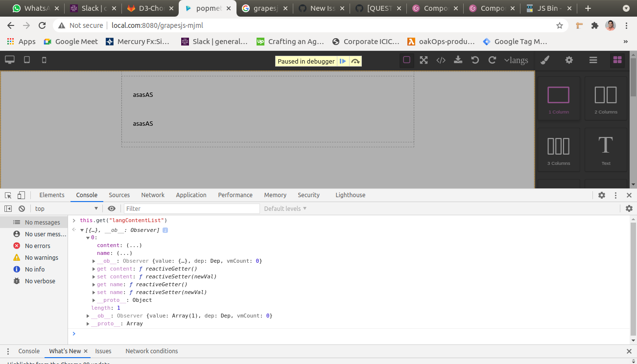The image size is (637, 364).
Task: Click the import/export download icon
Action: click(457, 60)
